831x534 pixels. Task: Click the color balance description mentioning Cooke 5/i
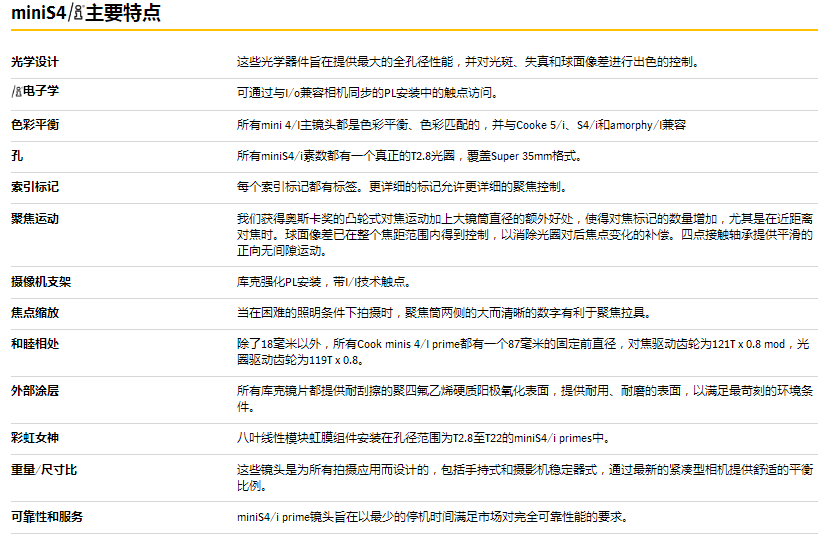point(461,125)
